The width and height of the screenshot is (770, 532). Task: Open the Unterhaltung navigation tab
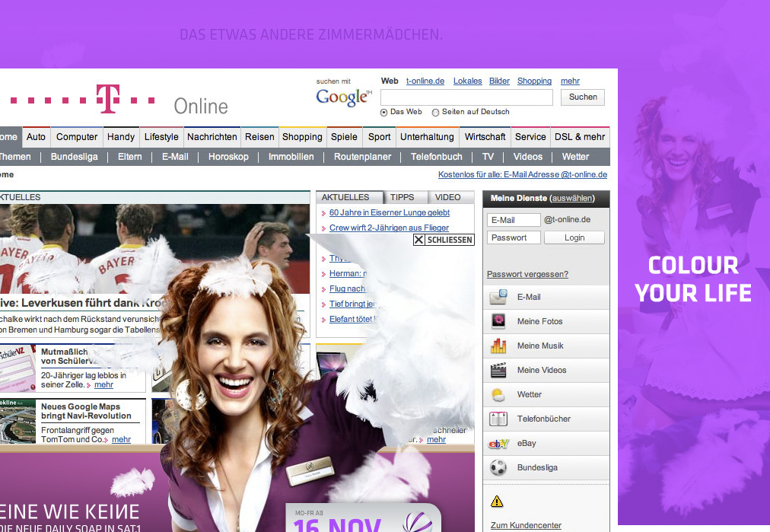[x=428, y=137]
